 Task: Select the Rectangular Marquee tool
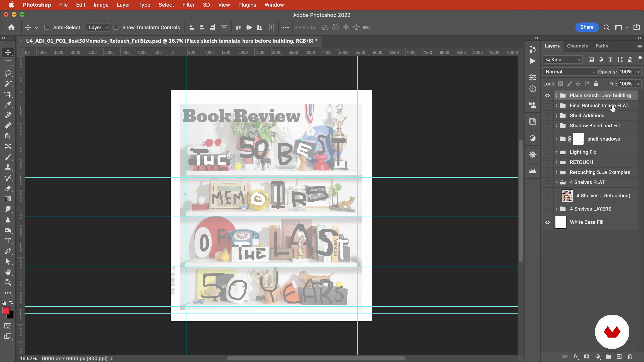(x=8, y=63)
